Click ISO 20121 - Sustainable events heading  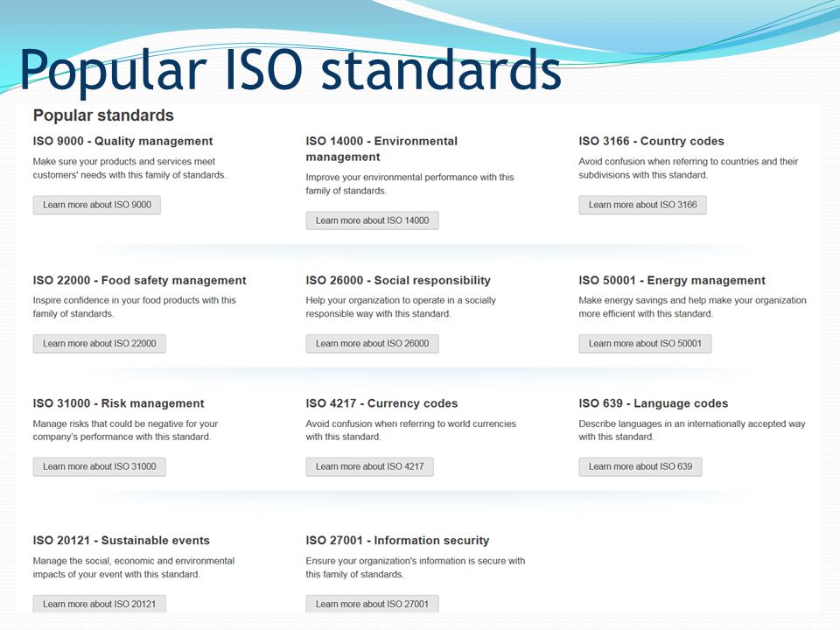click(121, 541)
